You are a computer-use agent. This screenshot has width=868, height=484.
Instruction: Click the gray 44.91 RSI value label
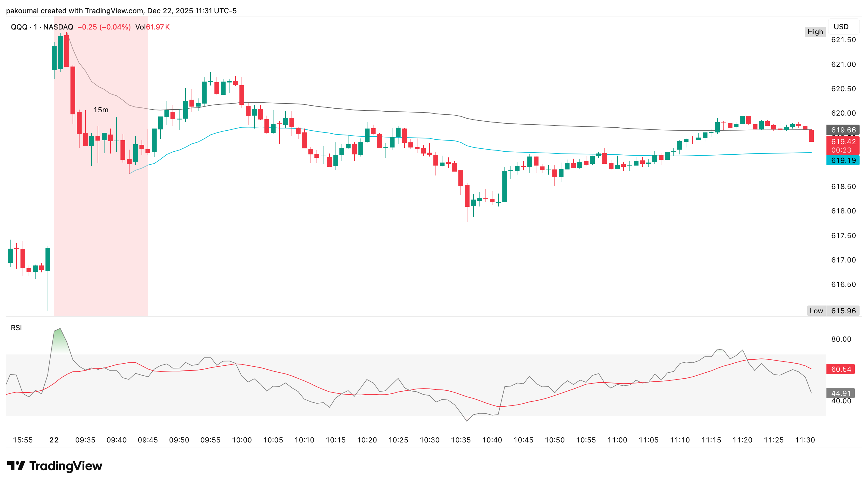(841, 393)
